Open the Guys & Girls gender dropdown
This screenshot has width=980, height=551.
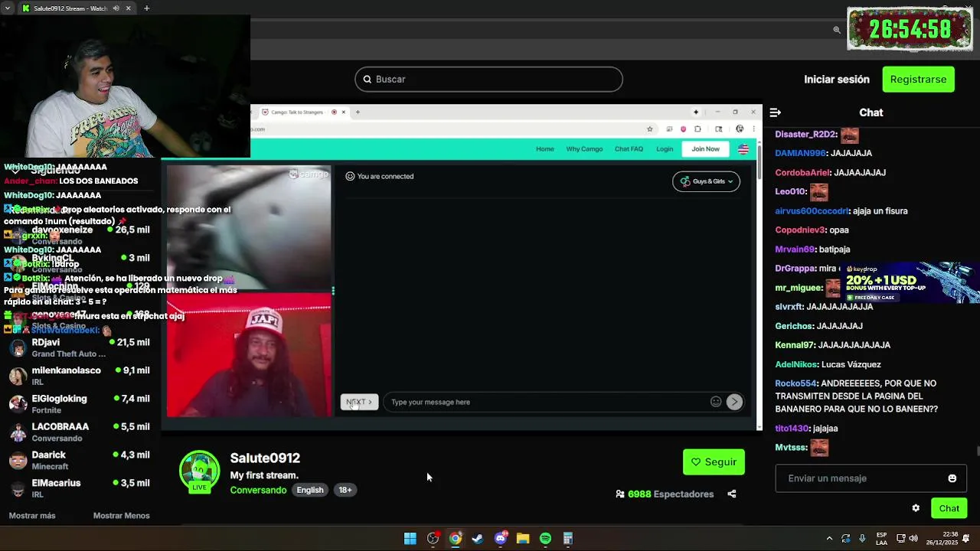click(x=706, y=181)
